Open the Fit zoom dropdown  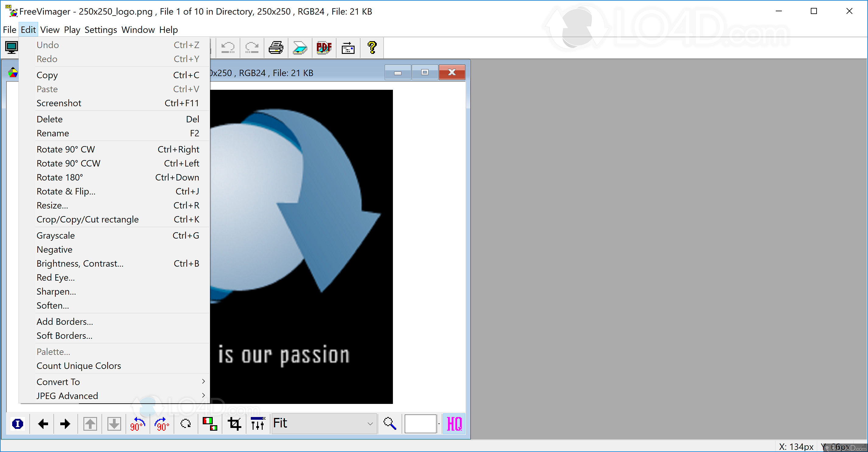(370, 424)
